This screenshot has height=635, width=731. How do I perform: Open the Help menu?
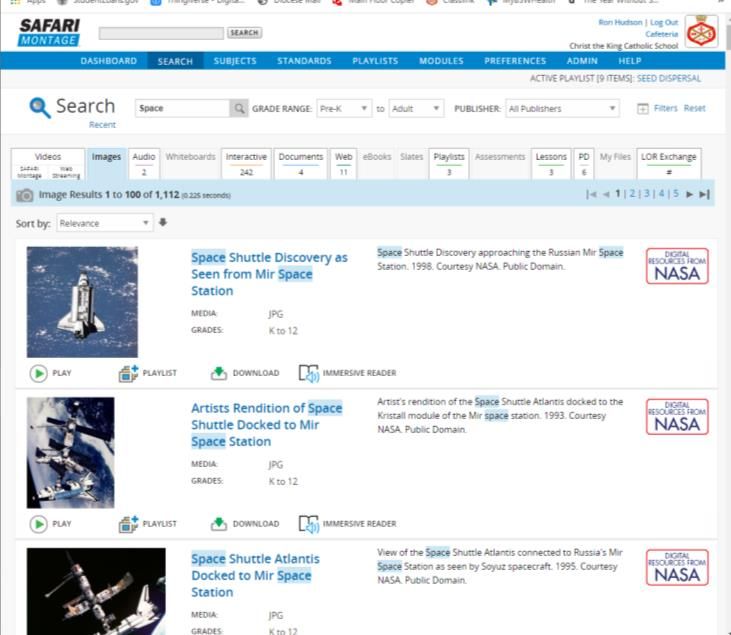[629, 61]
